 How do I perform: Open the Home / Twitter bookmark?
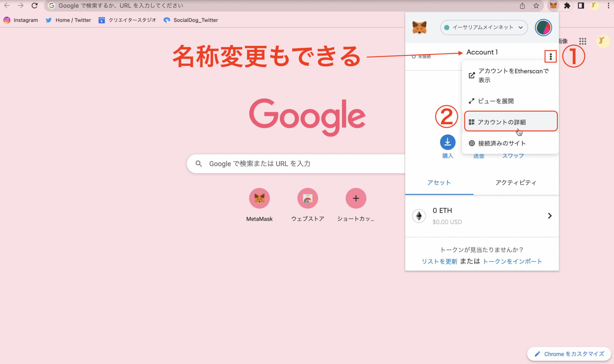(x=68, y=20)
